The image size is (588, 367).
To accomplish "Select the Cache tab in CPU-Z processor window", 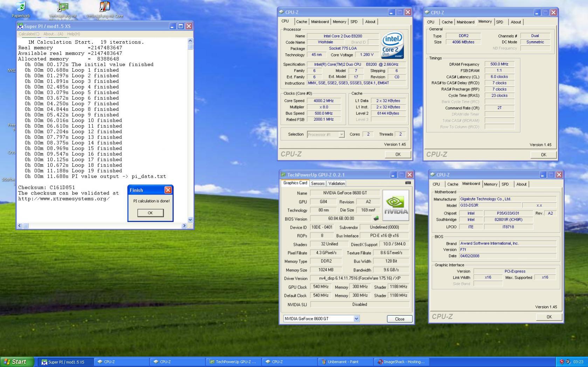I will [301, 22].
